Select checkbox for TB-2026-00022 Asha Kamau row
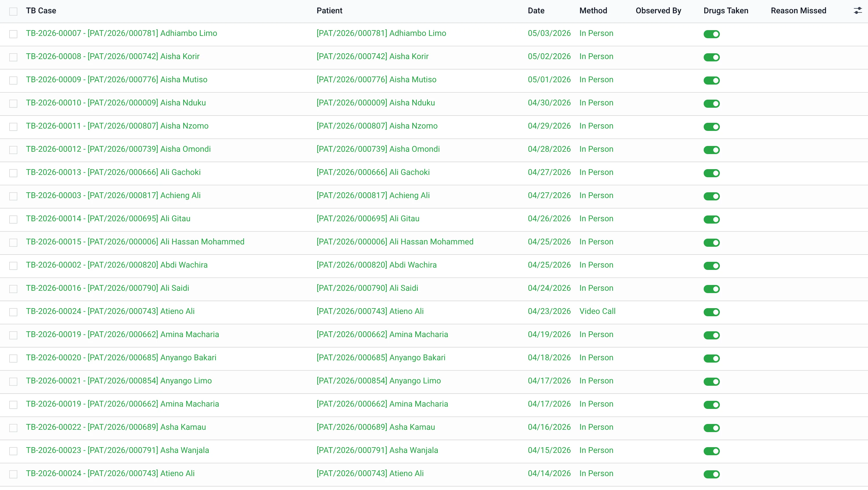The width and height of the screenshot is (868, 490). coord(13,428)
